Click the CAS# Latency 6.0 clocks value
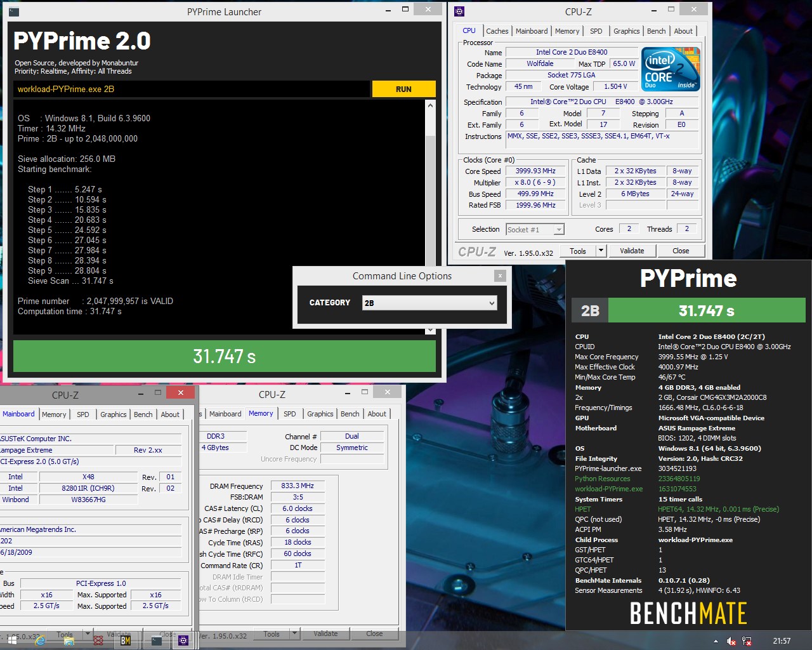812x650 pixels. click(298, 508)
